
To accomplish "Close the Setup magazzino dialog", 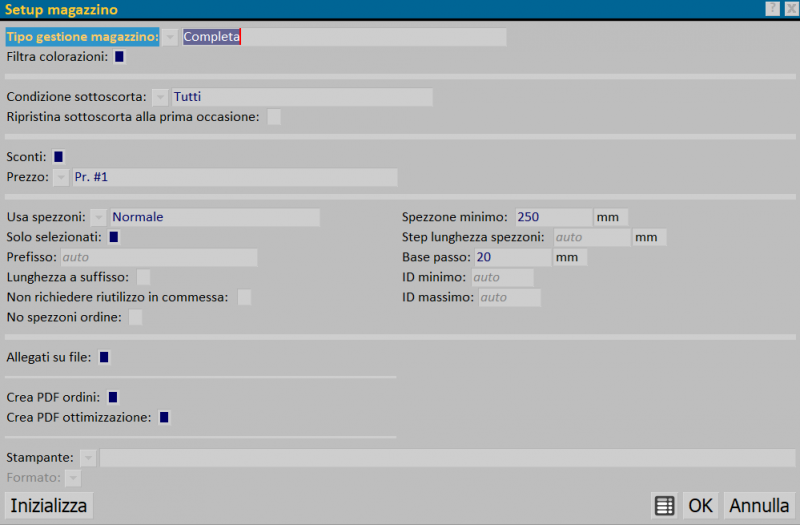I will pyautogui.click(x=790, y=9).
